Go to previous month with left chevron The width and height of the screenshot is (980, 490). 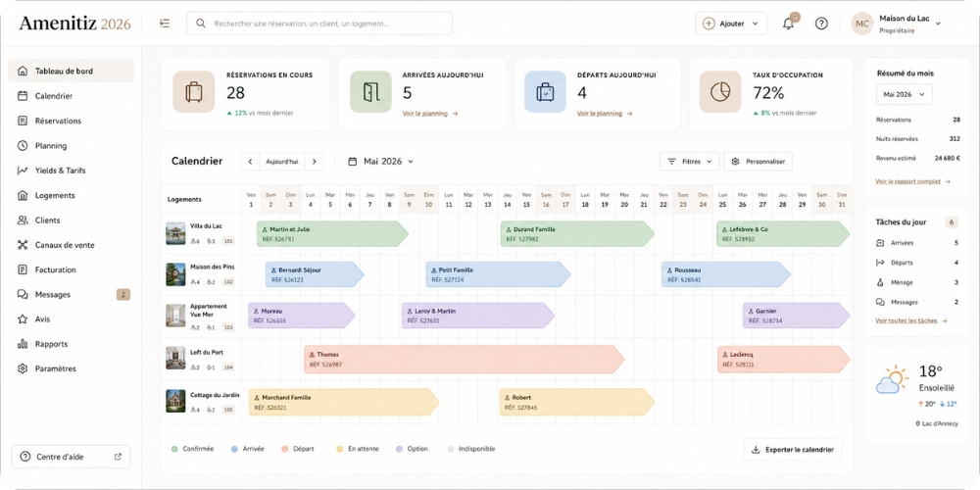[250, 162]
